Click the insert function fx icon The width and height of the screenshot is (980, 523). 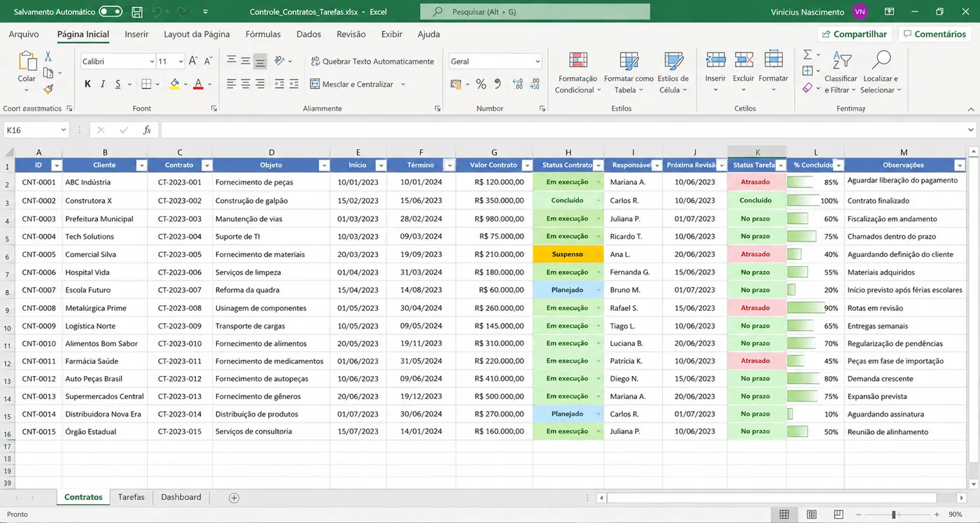coord(147,130)
